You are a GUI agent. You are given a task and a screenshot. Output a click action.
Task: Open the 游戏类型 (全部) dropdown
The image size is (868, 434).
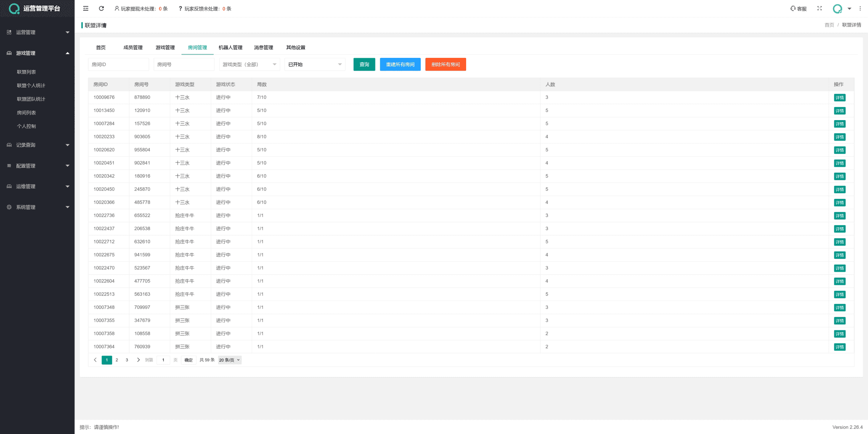(x=249, y=64)
